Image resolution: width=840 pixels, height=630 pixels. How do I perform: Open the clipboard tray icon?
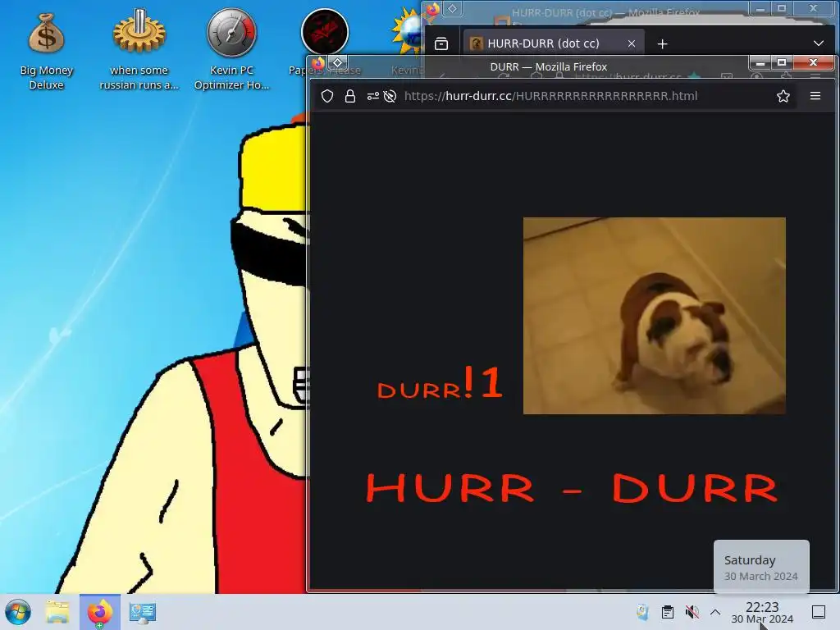coord(668,612)
